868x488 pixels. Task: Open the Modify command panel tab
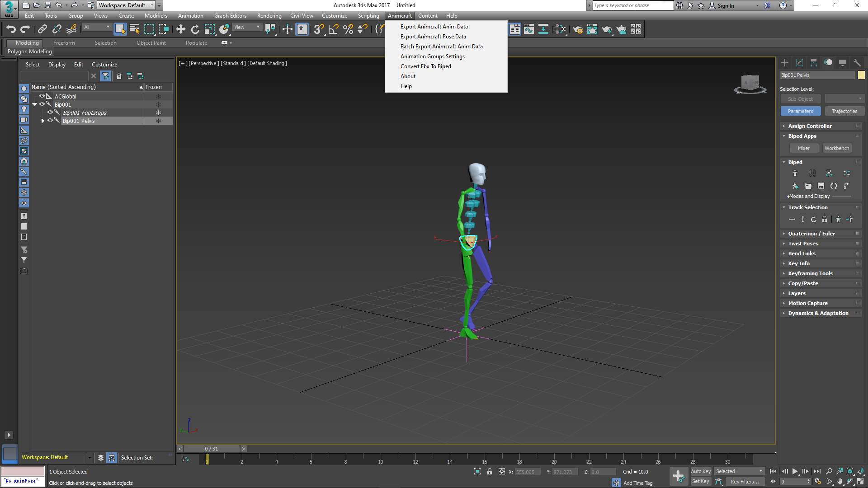799,63
